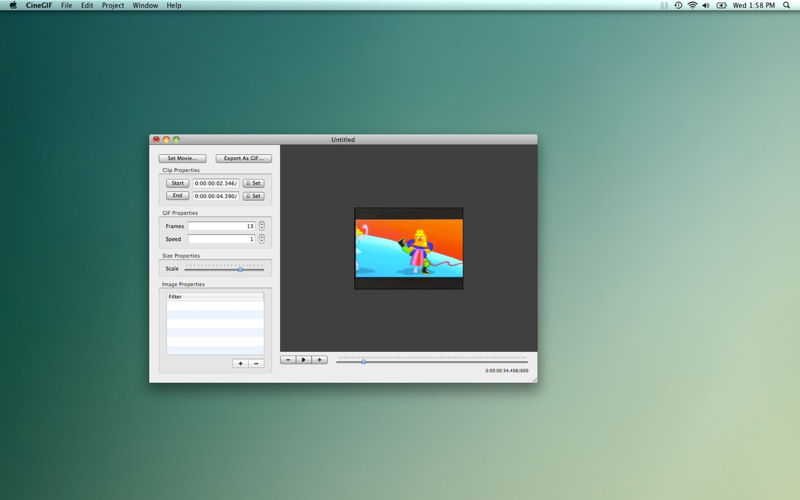Edit the End timecode field
Screen dimensions: 800x500
click(216, 196)
